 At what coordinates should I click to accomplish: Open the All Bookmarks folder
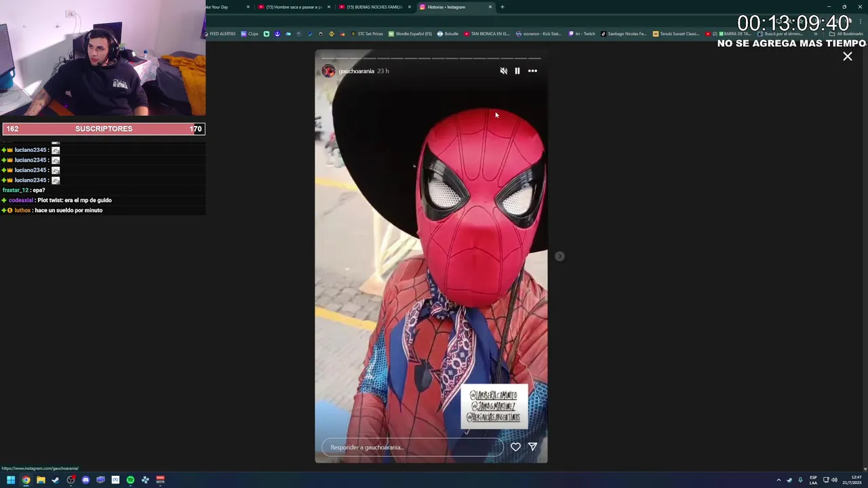coord(846,34)
